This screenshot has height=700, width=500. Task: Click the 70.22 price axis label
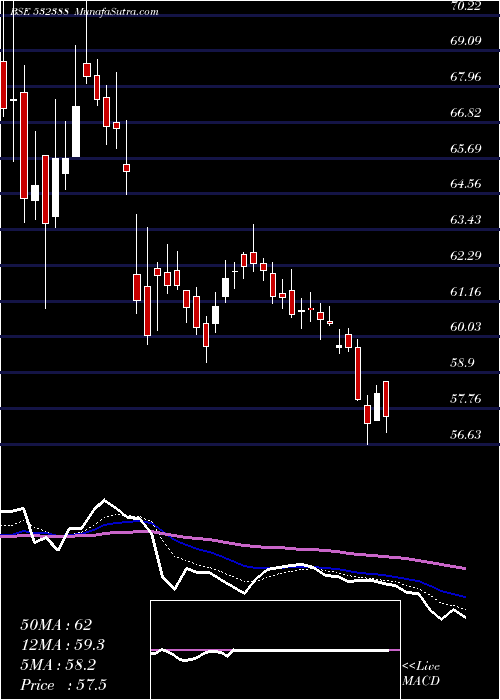[x=464, y=5]
